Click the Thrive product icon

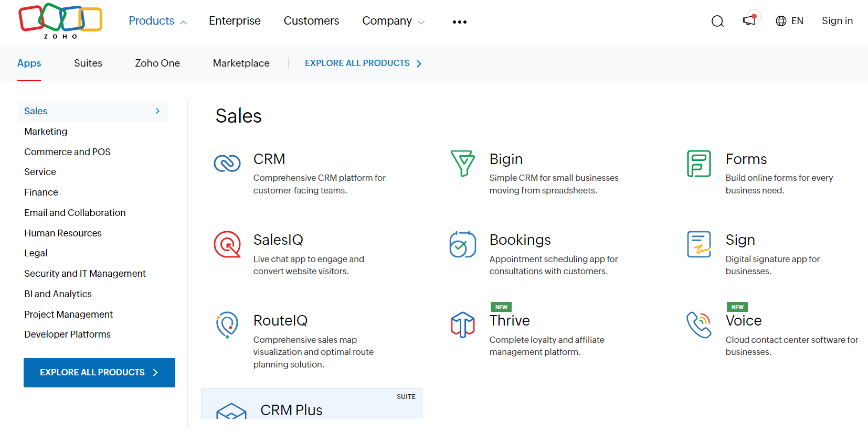(463, 325)
